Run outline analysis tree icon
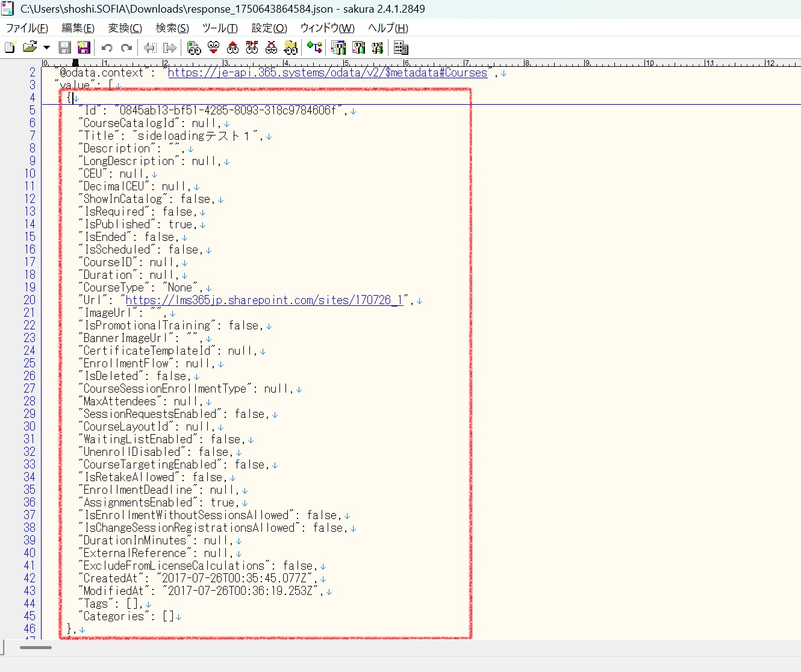Viewport: 801px width, 672px height. [x=314, y=48]
